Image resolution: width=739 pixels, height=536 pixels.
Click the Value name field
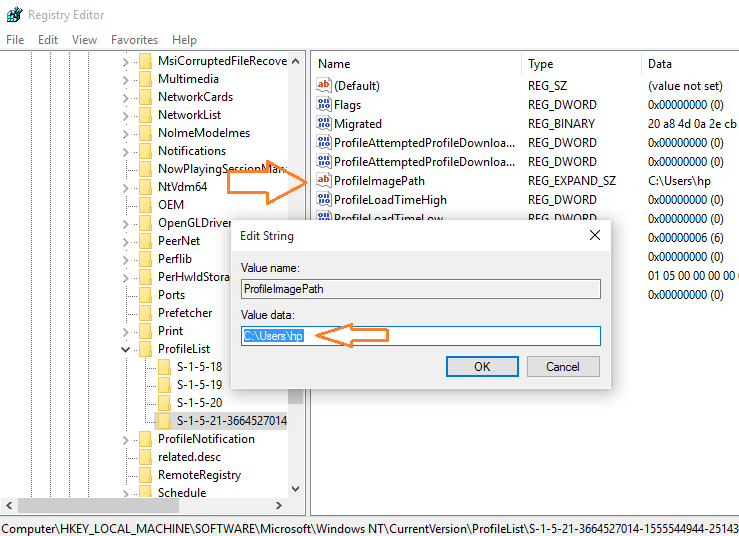tap(420, 289)
